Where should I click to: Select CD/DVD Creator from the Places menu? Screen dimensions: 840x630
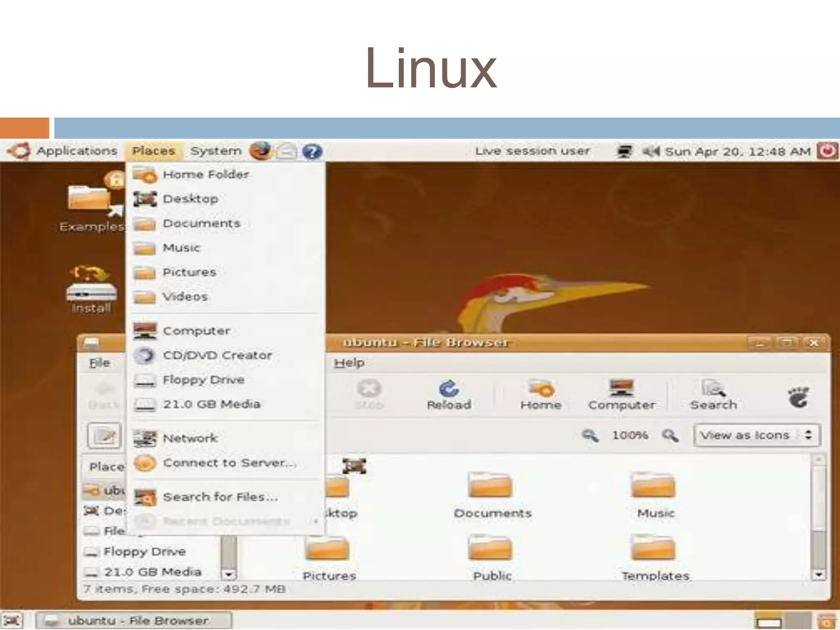click(x=226, y=355)
